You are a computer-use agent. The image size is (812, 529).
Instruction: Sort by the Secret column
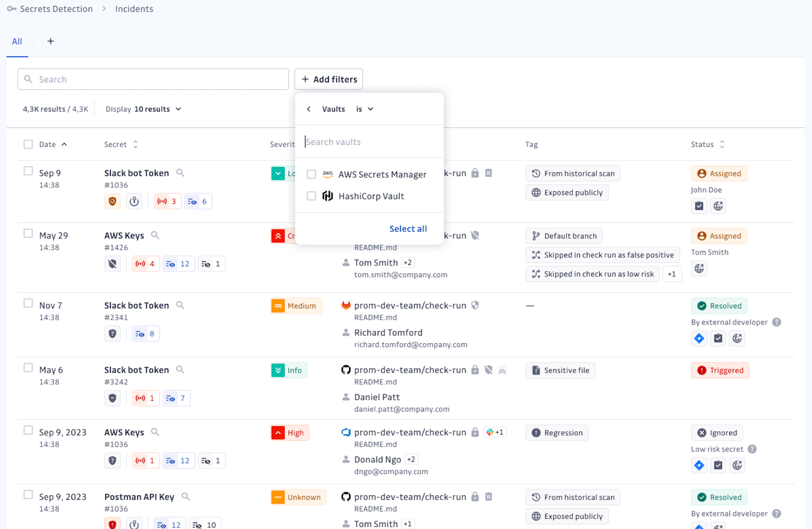coord(121,144)
